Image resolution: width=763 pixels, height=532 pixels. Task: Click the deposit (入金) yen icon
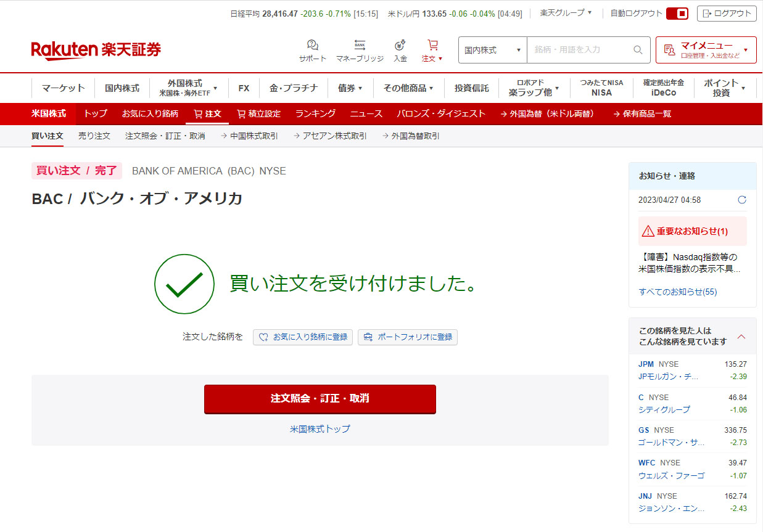click(400, 45)
